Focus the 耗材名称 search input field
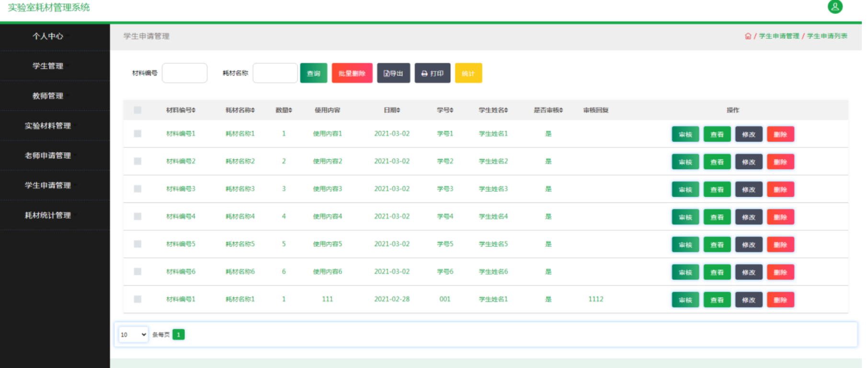 pos(275,73)
